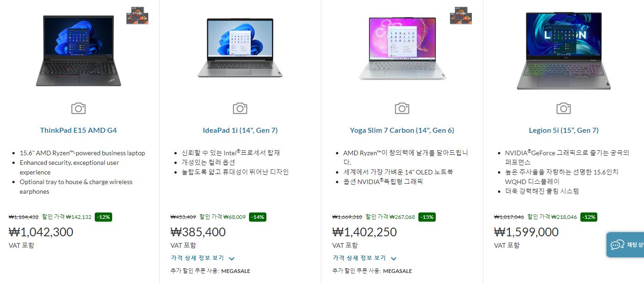Click the AMD Ryzen badge on the ThinkPad E15 card
The height and width of the screenshot is (283, 644).
[137, 16]
